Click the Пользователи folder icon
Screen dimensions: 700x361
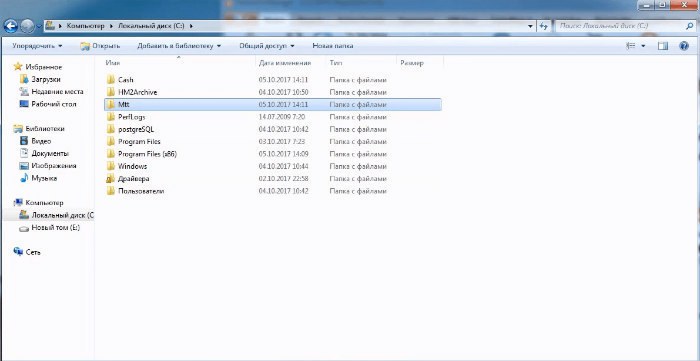[x=111, y=191]
